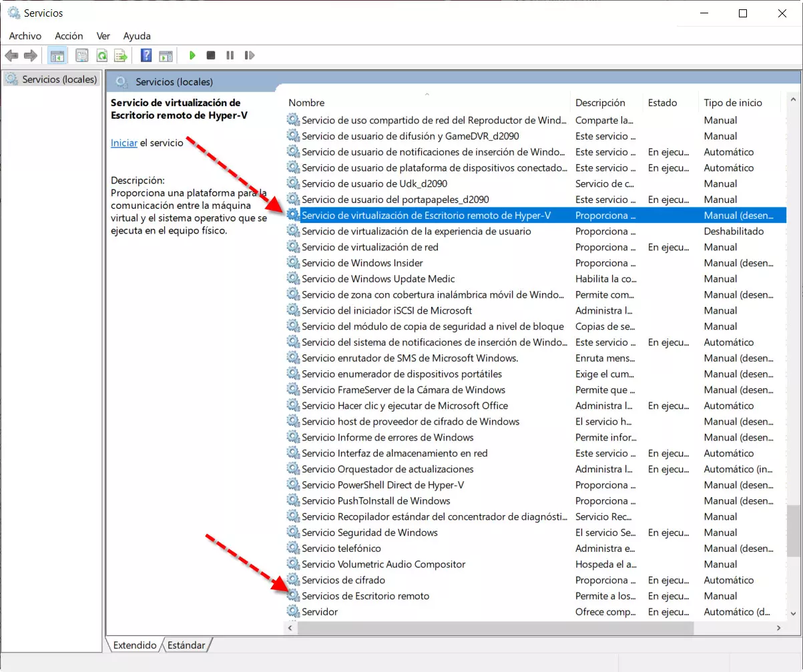
Task: Click the vertical scrollbar thumb
Action: pos(794,531)
